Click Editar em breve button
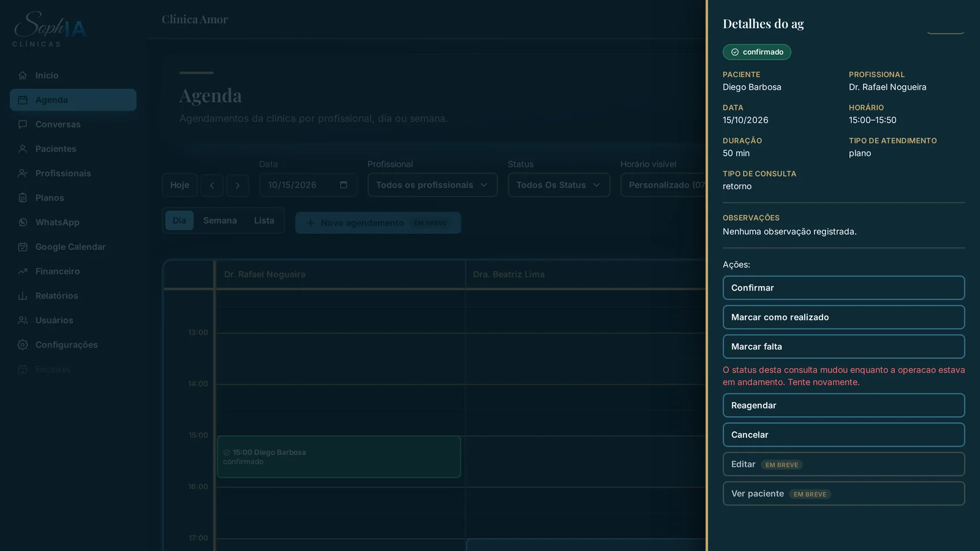Image resolution: width=980 pixels, height=551 pixels. (843, 464)
